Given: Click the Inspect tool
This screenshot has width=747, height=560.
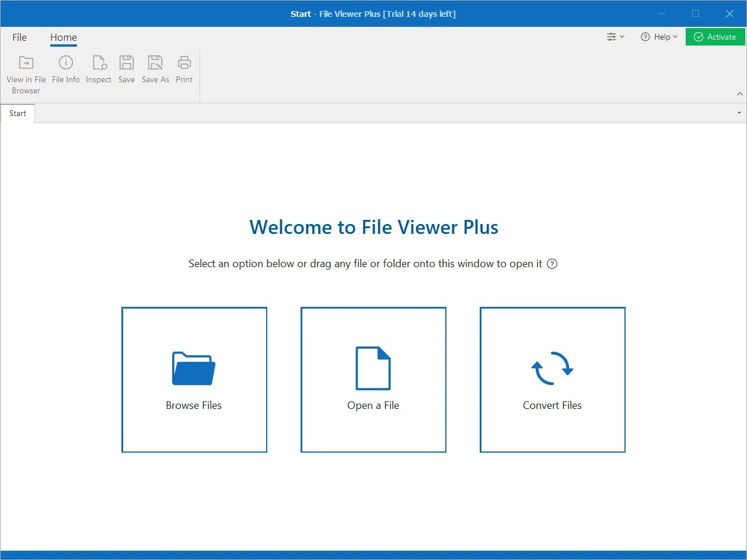Looking at the screenshot, I should [98, 69].
